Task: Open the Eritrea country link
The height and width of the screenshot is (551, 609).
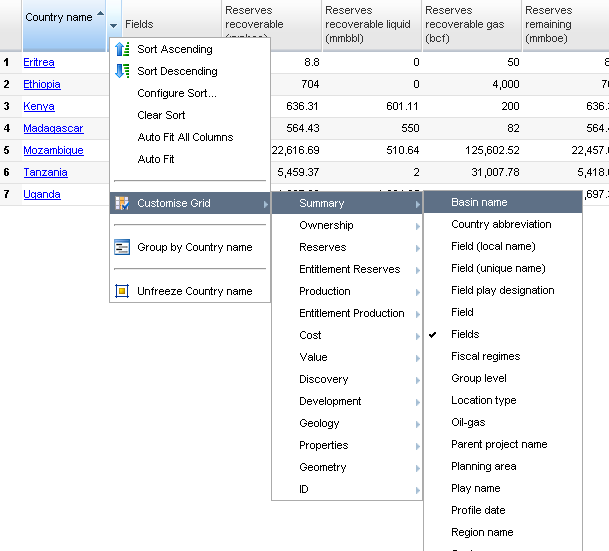Action: click(x=39, y=62)
